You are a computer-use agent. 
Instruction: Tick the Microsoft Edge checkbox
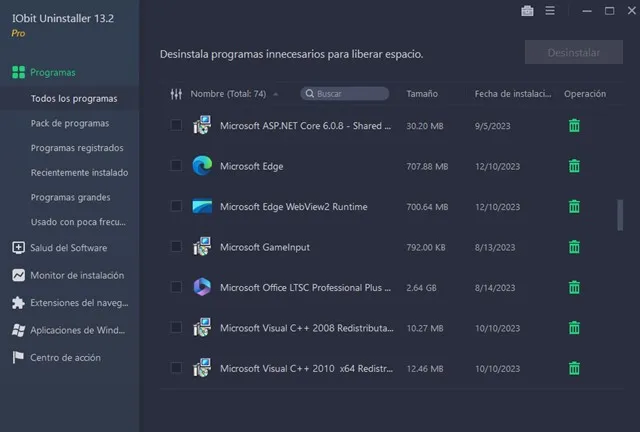tap(176, 165)
